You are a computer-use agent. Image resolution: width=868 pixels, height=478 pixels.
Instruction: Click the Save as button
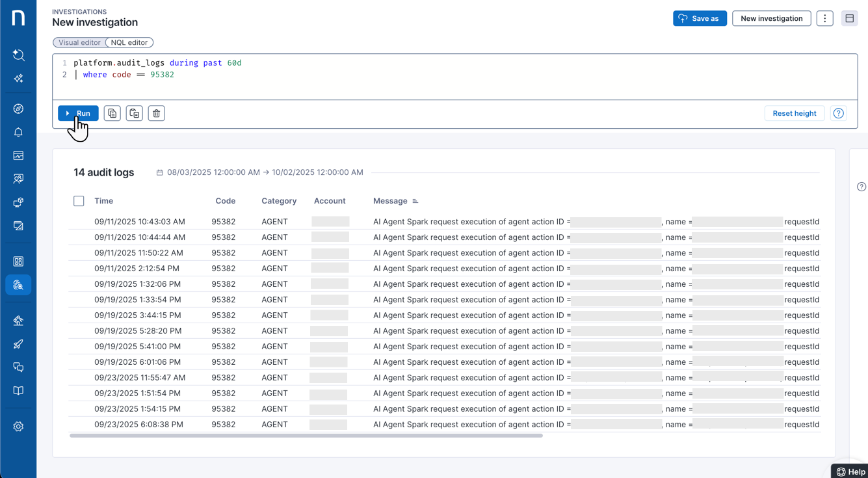[x=700, y=18]
